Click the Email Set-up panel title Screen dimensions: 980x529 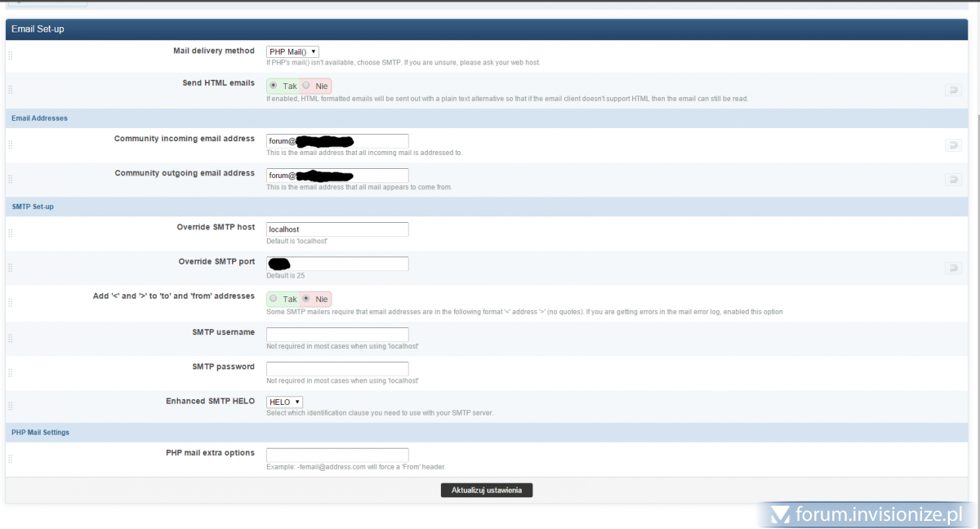click(38, 29)
